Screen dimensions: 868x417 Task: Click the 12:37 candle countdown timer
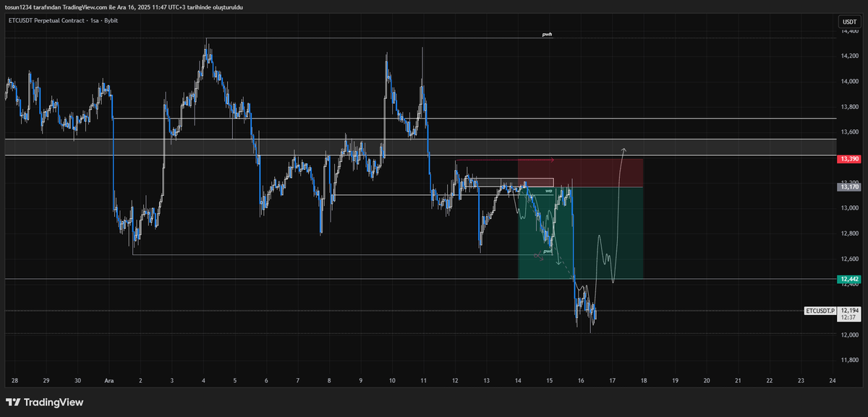point(848,317)
